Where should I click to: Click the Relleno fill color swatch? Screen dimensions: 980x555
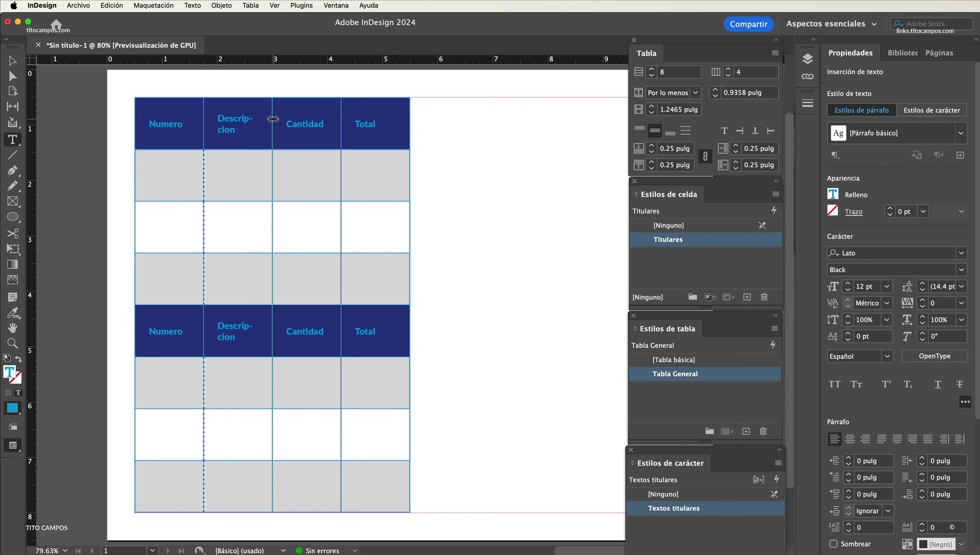pos(833,194)
